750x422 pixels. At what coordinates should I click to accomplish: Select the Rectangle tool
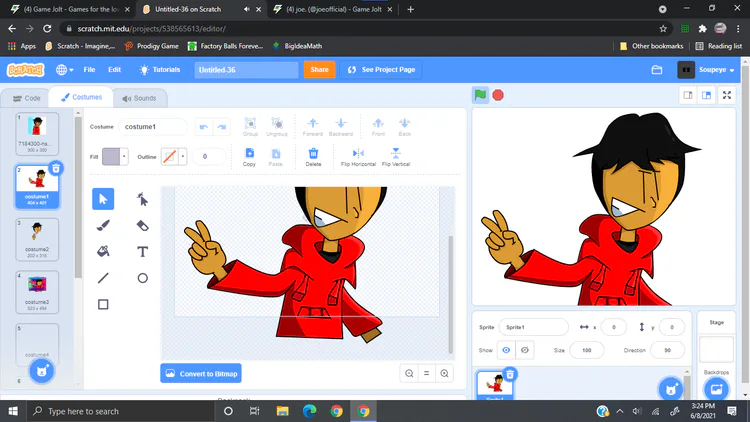(103, 304)
